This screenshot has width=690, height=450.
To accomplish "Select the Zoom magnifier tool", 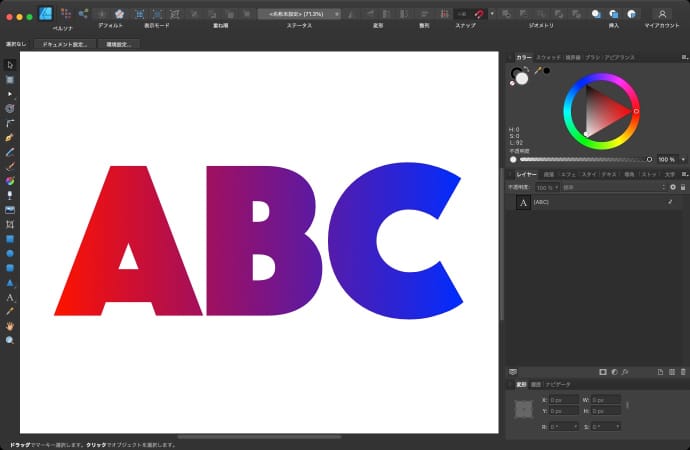I will (10, 340).
